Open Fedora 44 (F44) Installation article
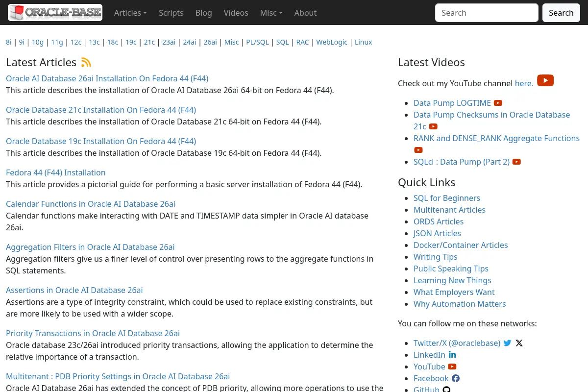Screen dimensions: 588x392 (56, 172)
